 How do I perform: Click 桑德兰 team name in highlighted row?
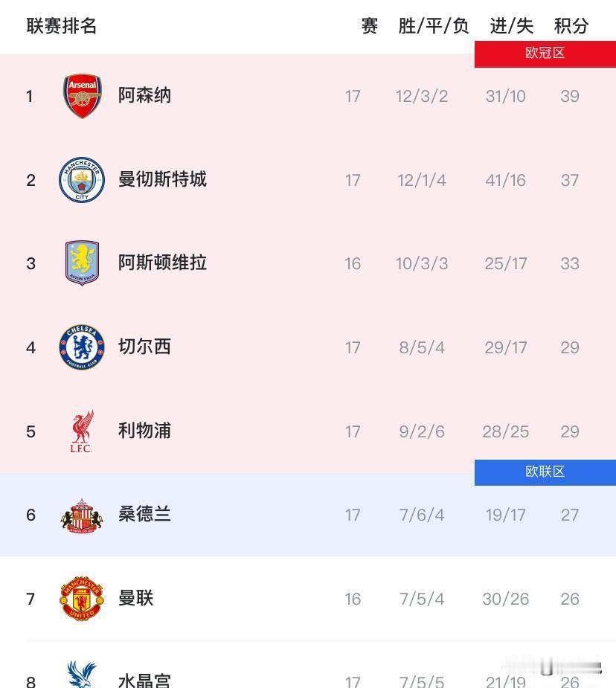click(145, 515)
